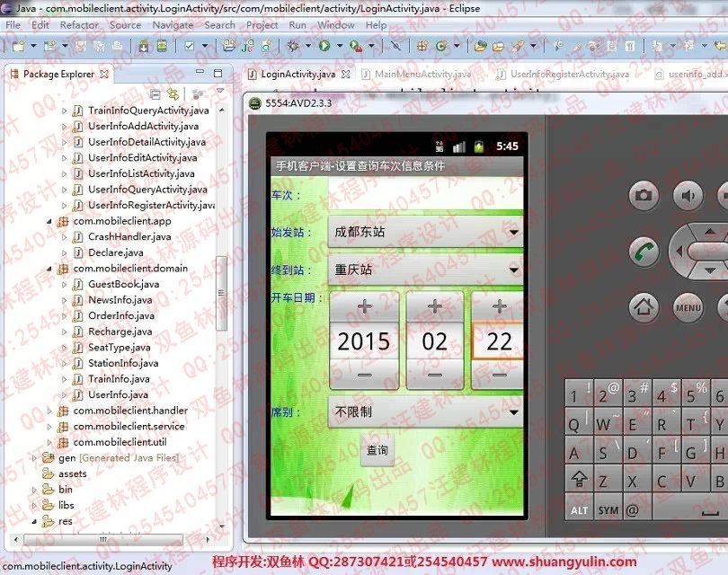
Task: Click the Android SDK Manager icon
Action: [x=144, y=46]
